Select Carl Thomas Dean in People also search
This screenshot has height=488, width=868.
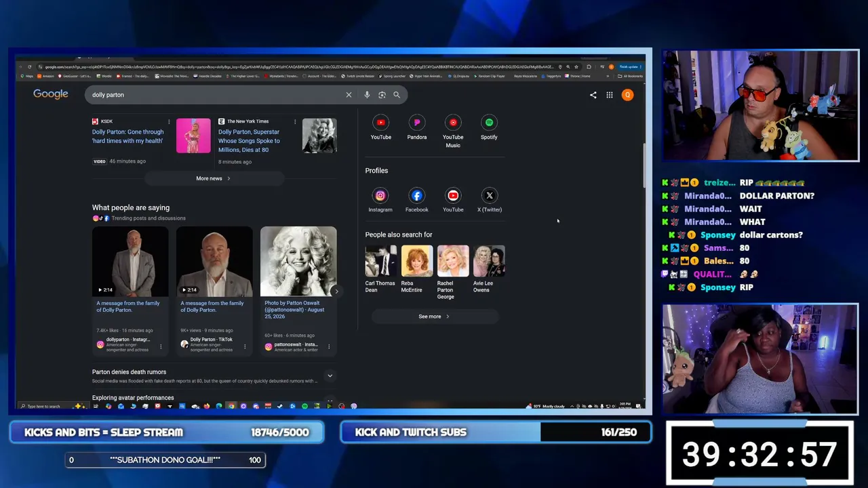click(380, 269)
